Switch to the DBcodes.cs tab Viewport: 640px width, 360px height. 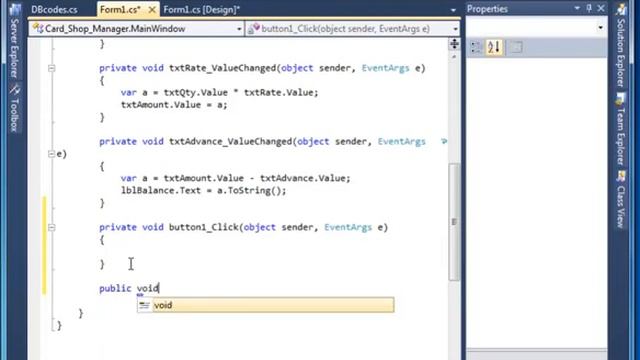point(54,9)
